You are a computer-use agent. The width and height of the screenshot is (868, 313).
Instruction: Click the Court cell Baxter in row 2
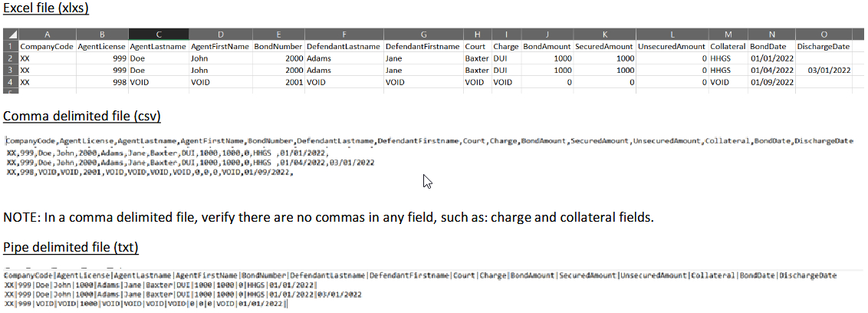pos(477,58)
